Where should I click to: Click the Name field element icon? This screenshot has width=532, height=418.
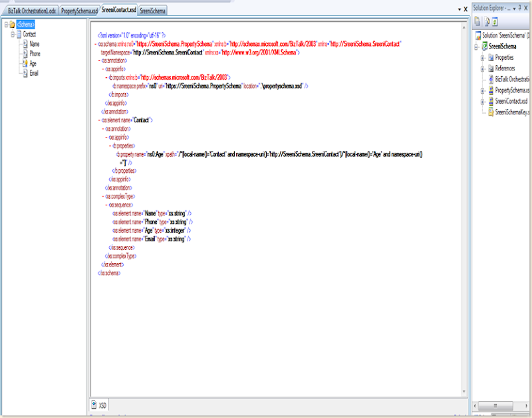pyautogui.click(x=25, y=44)
